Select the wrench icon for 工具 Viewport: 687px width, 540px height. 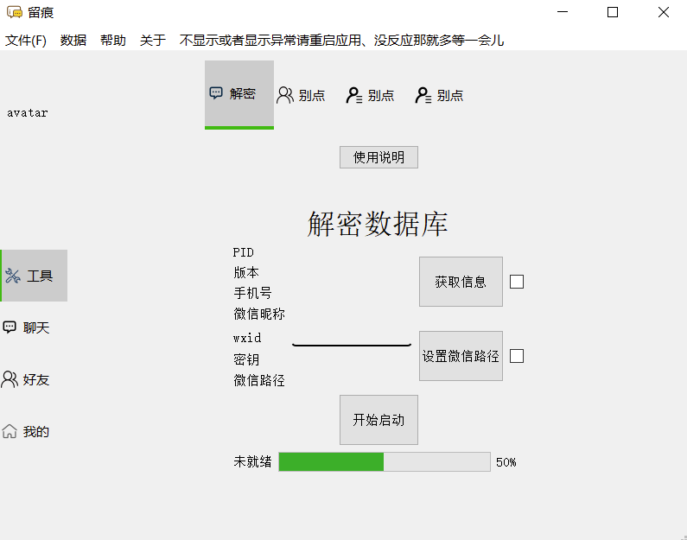click(13, 277)
